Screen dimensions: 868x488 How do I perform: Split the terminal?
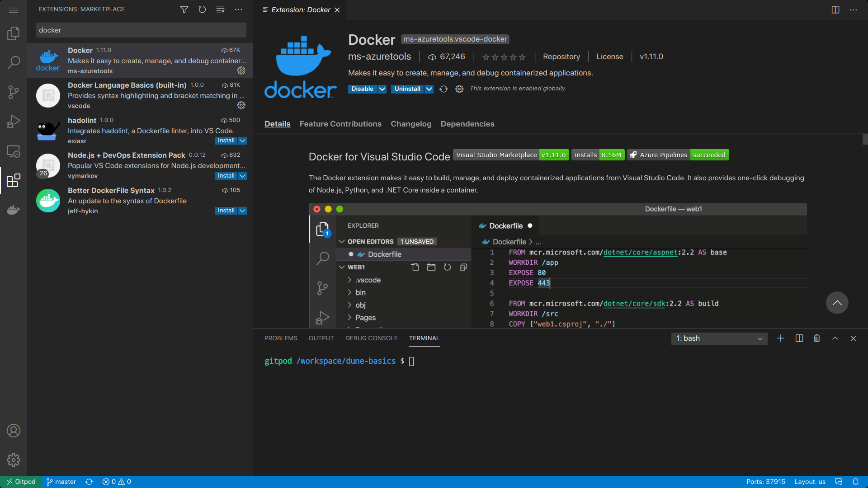[799, 338]
